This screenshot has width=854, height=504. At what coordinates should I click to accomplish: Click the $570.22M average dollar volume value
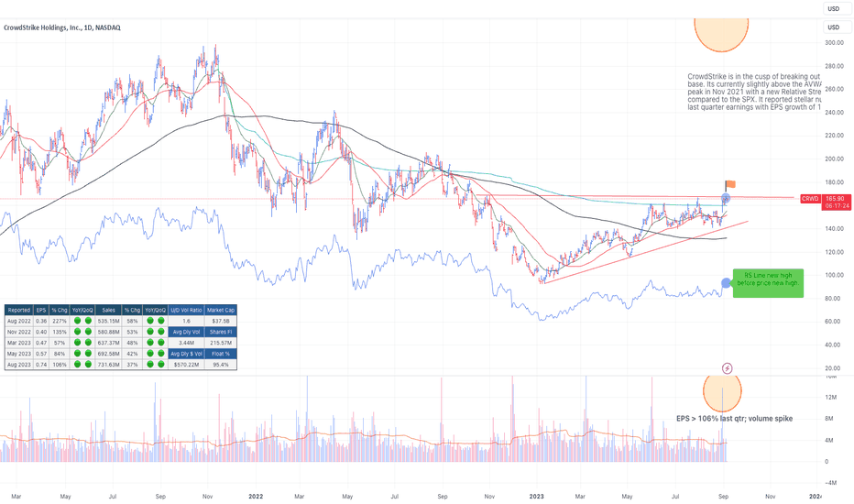pyautogui.click(x=186, y=365)
